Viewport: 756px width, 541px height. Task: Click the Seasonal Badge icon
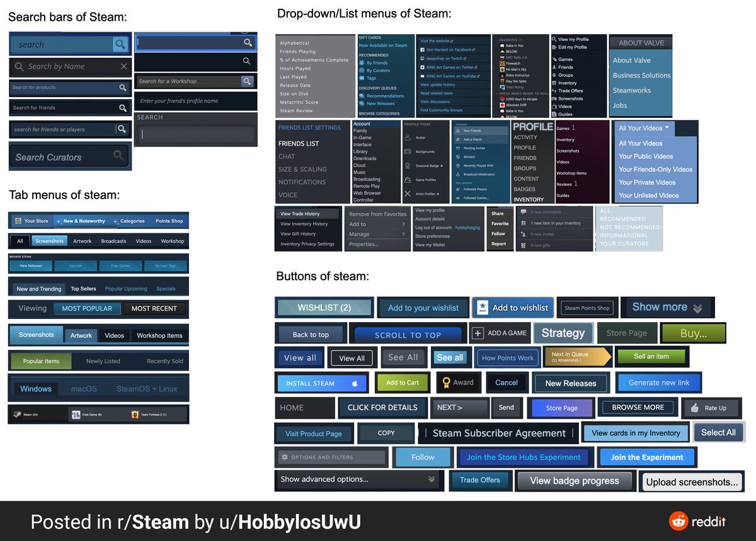point(408,166)
